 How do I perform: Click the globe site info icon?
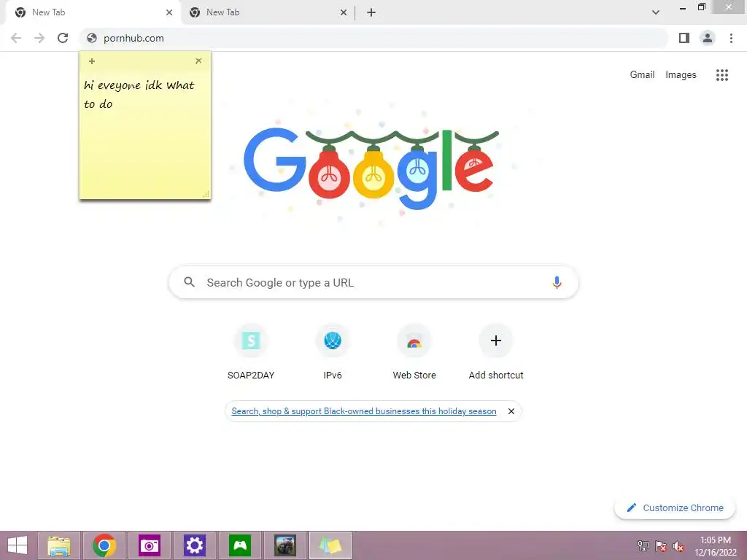pos(92,38)
